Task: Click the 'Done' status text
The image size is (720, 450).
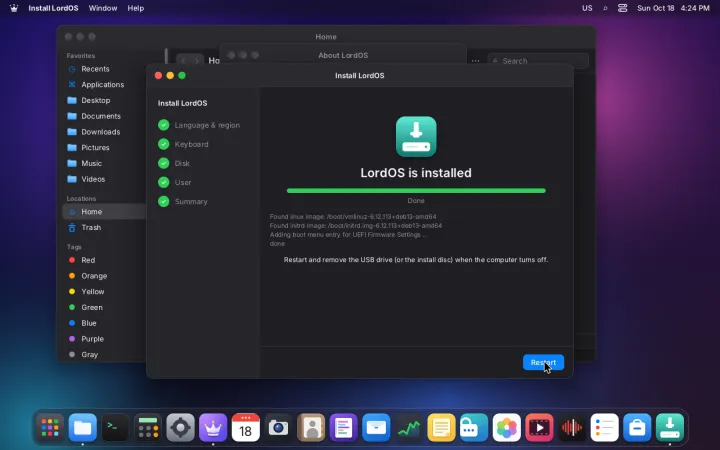Action: pos(416,201)
